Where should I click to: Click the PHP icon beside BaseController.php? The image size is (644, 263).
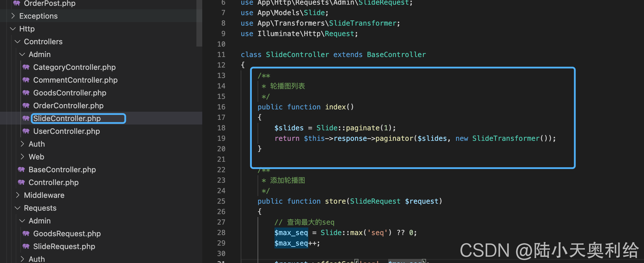[x=21, y=170]
